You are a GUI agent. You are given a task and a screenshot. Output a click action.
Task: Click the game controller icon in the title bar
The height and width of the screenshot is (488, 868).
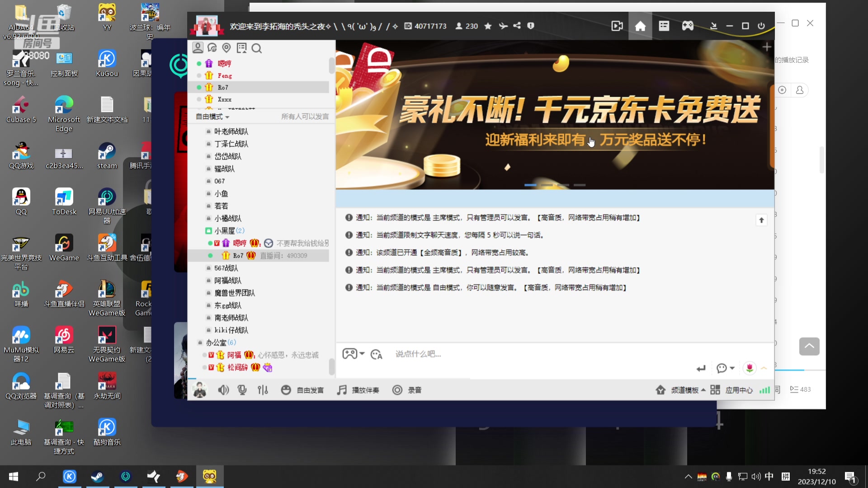click(x=687, y=26)
